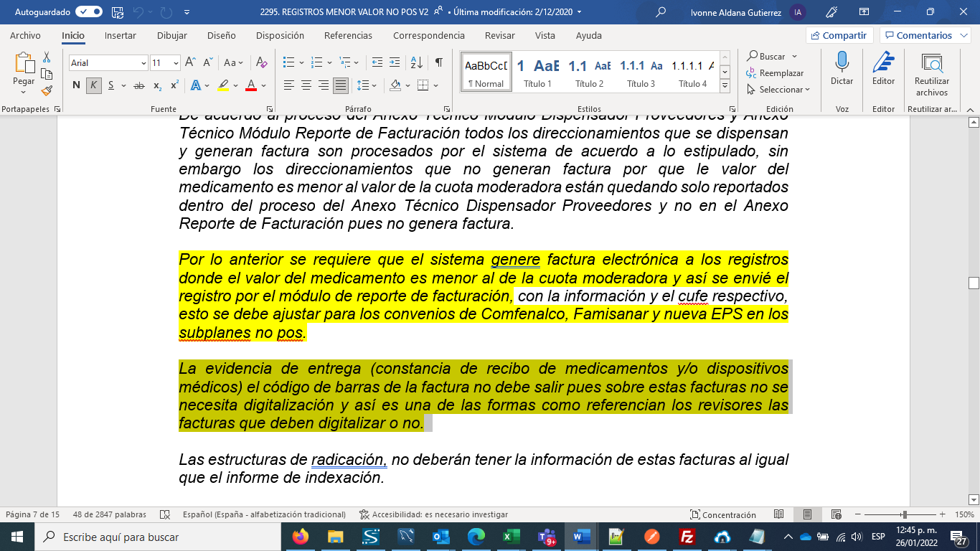Image resolution: width=980 pixels, height=551 pixels.
Task: Apply the Título 1 style
Action: [537, 72]
